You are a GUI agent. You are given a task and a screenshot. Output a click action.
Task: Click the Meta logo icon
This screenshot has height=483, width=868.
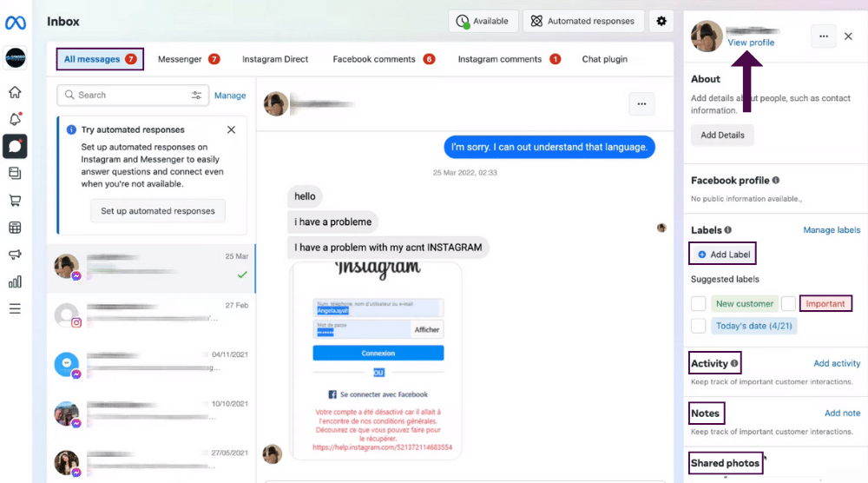(x=16, y=23)
